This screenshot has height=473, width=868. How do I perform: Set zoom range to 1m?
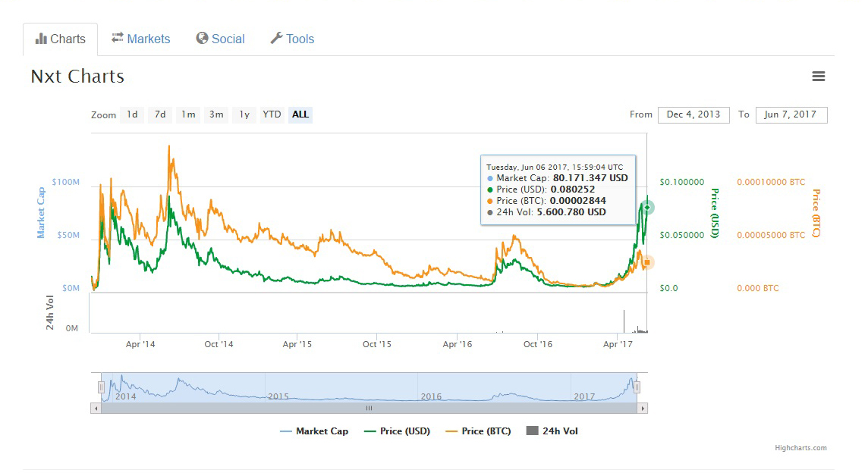[188, 114]
